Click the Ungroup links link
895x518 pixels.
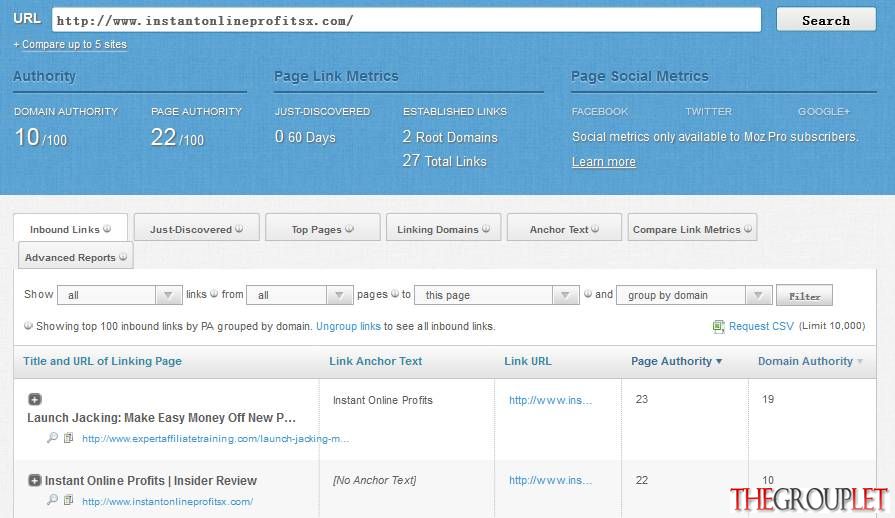(x=348, y=326)
